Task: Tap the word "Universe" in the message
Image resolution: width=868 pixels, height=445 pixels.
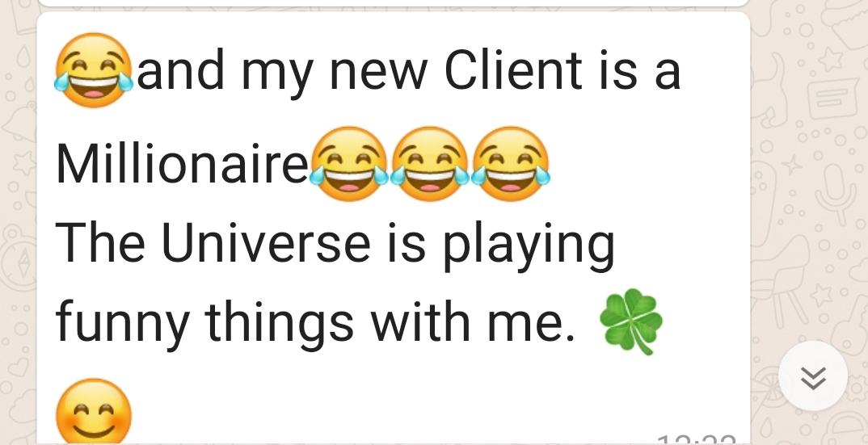Action: click(266, 243)
